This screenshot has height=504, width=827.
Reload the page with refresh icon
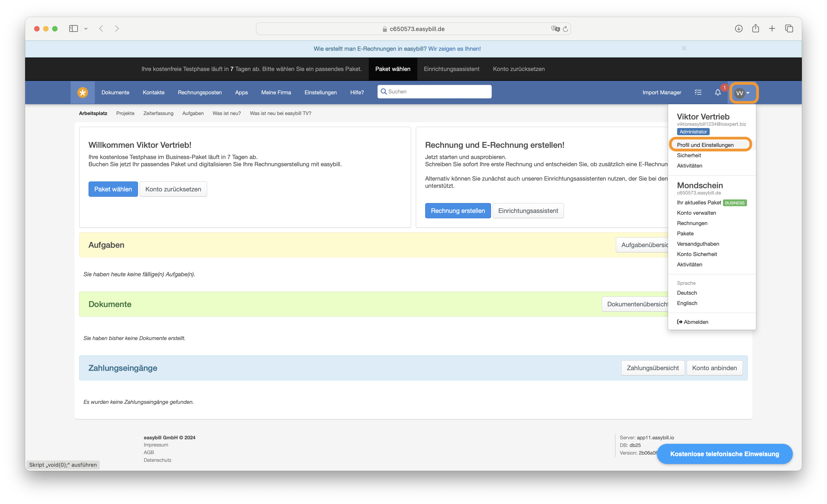[566, 29]
